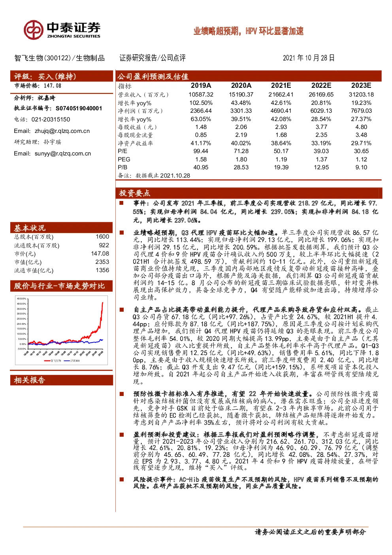Click the 流通市值(亿元) value 1356

pyautogui.click(x=102, y=270)
